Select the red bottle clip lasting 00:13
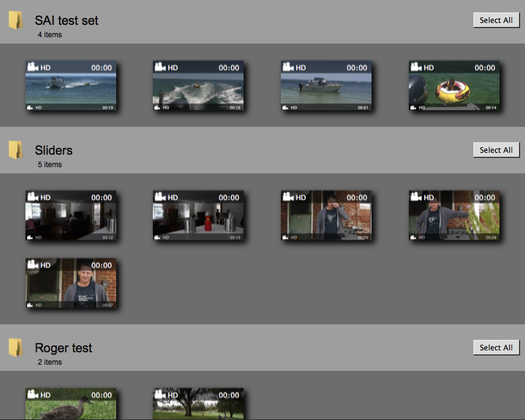Viewport: 525px width, 420px height. 198,216
